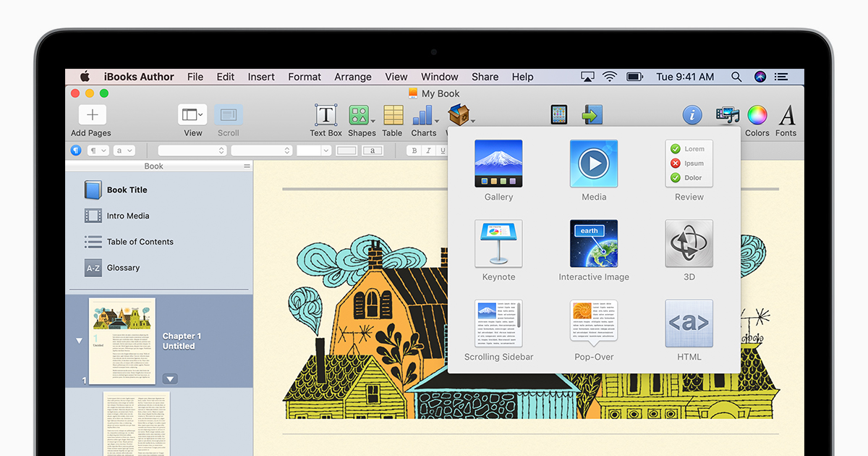Open the Insert menu
Image resolution: width=868 pixels, height=456 pixels.
pos(261,77)
